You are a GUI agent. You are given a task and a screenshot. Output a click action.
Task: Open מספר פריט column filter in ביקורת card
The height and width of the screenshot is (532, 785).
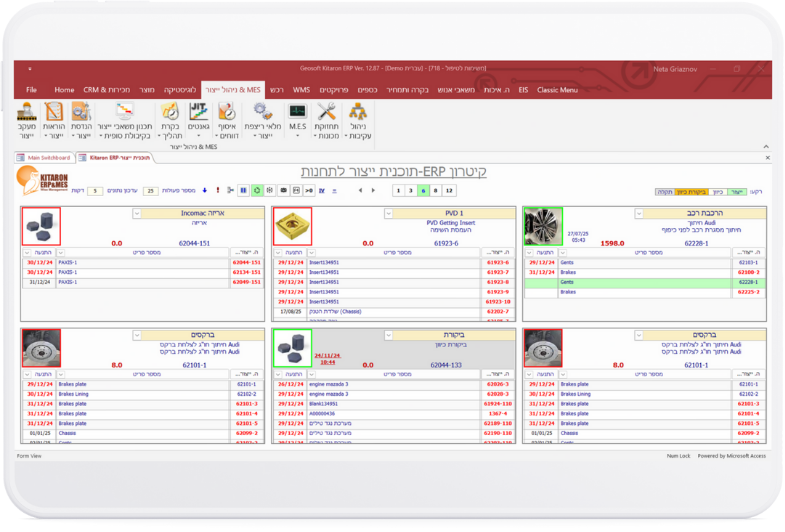311,374
